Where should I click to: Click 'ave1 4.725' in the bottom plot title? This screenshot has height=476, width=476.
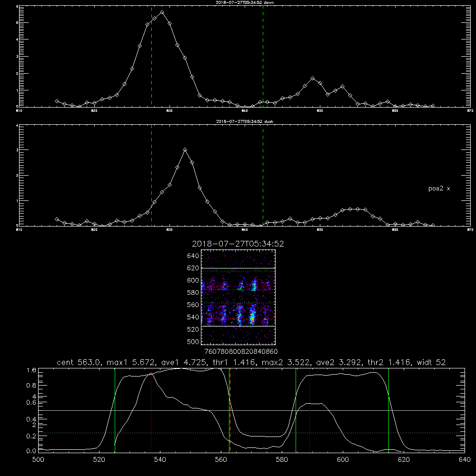point(184,362)
